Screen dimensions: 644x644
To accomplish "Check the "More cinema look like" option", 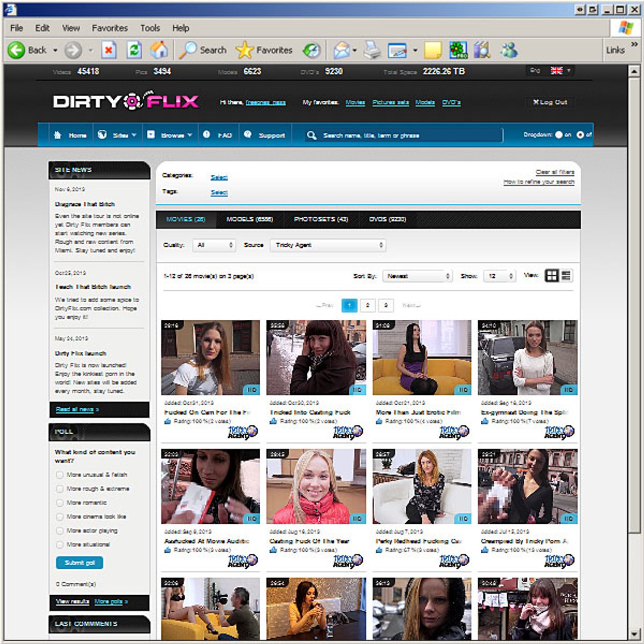I will (x=59, y=517).
